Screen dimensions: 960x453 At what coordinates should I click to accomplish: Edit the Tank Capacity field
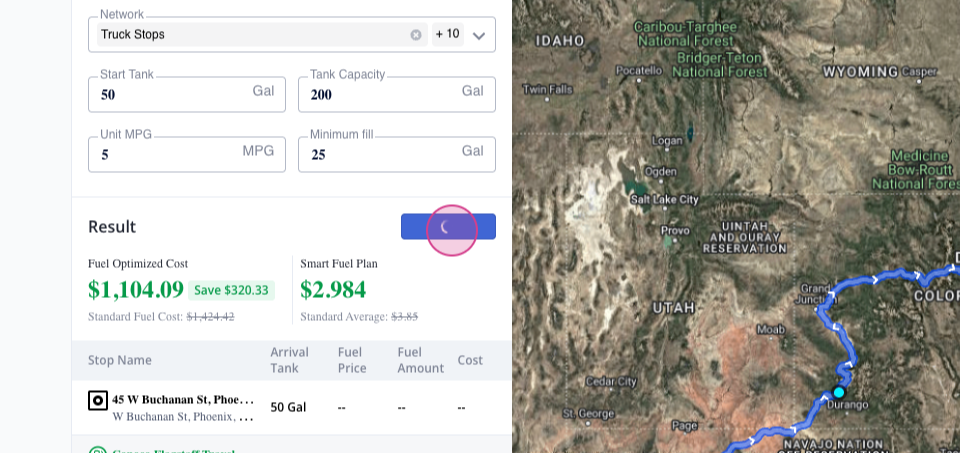click(x=380, y=94)
